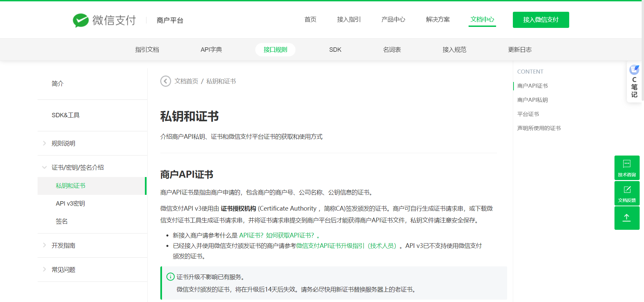Screen dimensions: 644x302
Task: Jump to 声明所使用的证书 in CONTENT list
Action: (539, 128)
